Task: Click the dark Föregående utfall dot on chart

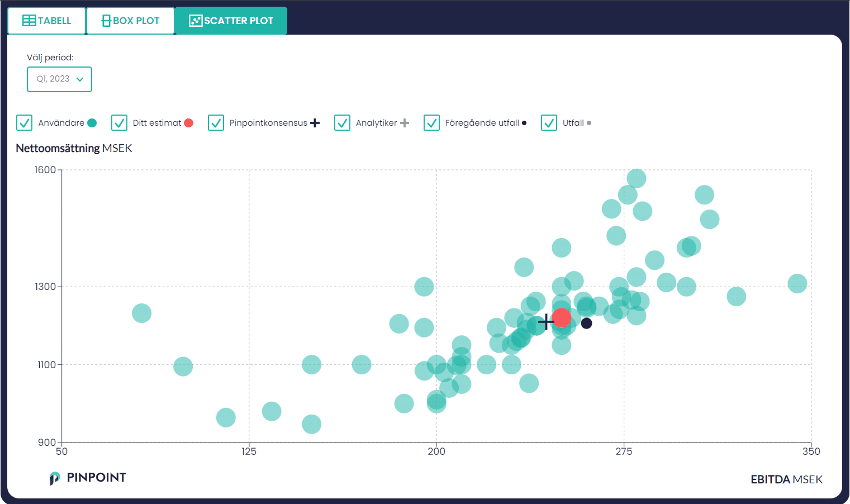Action: (586, 323)
